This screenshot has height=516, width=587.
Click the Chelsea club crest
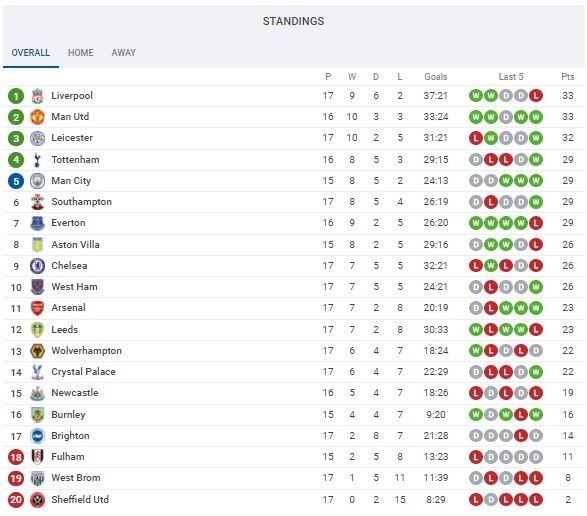37,266
